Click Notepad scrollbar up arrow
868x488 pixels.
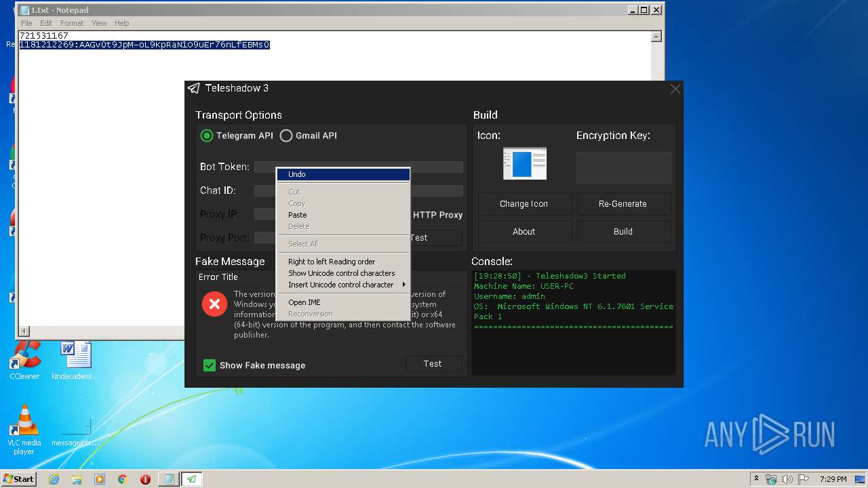coord(656,37)
